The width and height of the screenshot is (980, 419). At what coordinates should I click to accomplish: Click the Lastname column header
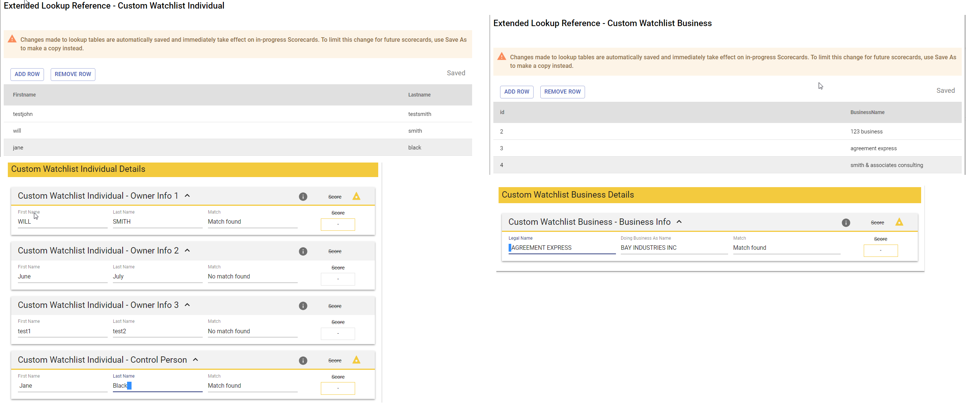click(419, 95)
